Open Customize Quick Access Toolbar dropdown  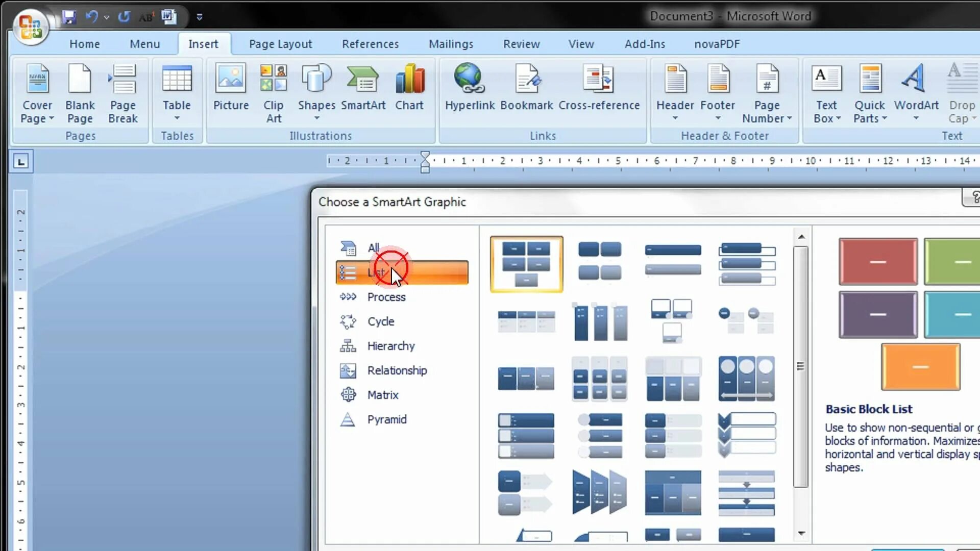pos(200,17)
